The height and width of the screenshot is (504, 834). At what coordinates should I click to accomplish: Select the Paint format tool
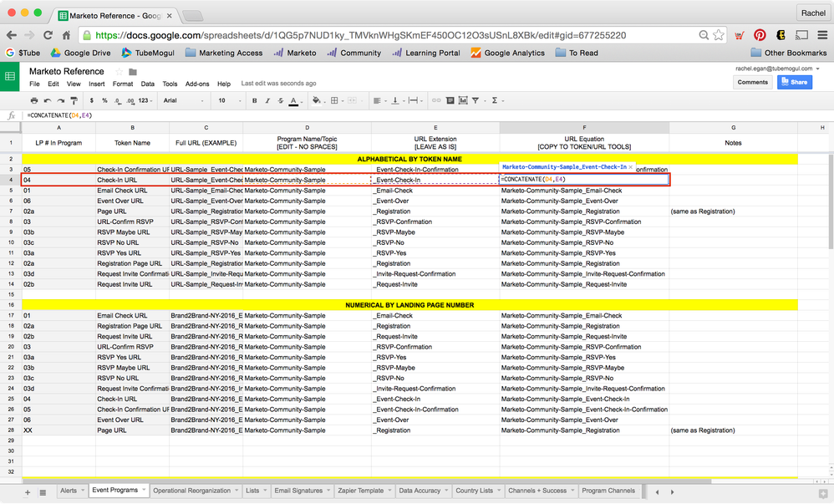tap(74, 100)
